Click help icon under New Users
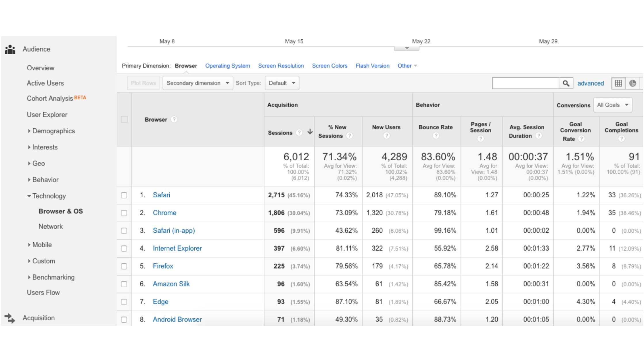The height and width of the screenshot is (362, 644). tap(386, 136)
